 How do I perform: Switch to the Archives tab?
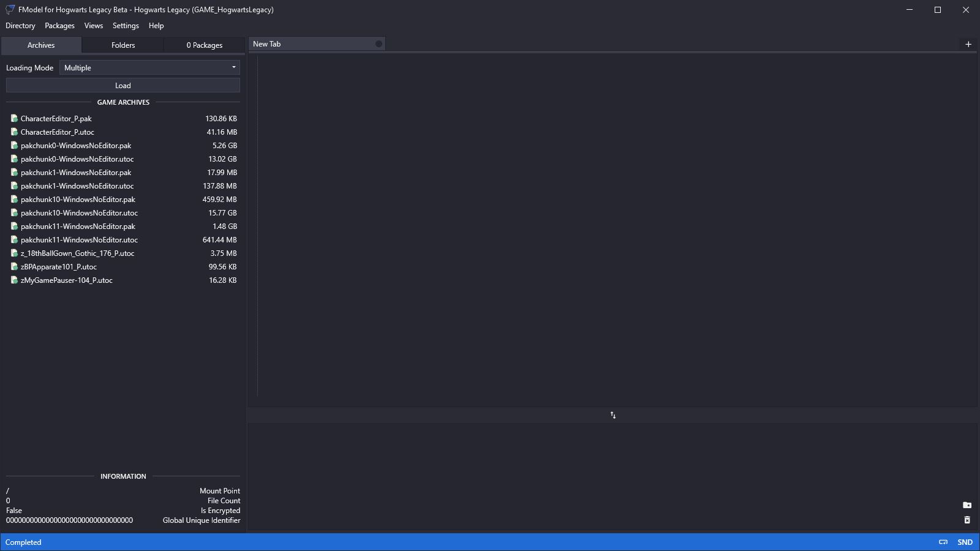click(x=41, y=45)
